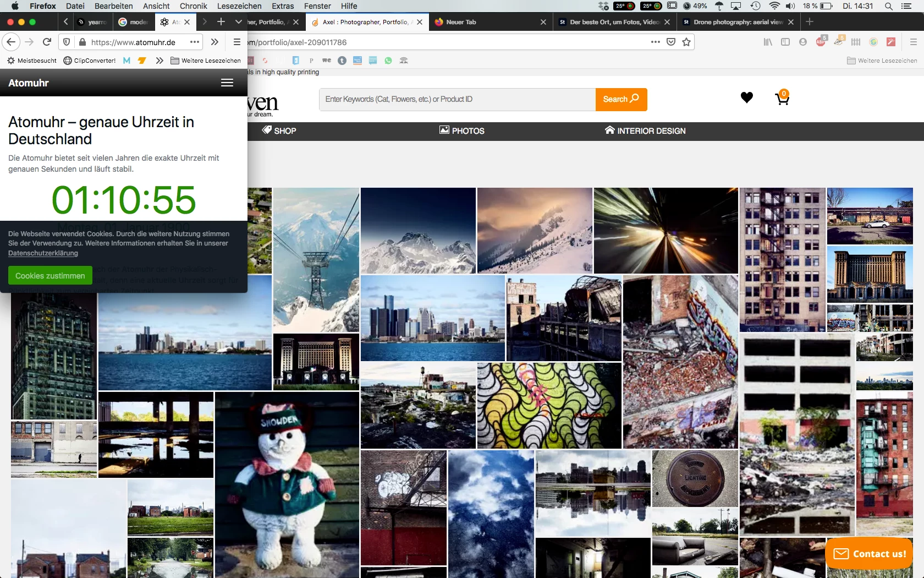Image resolution: width=924 pixels, height=578 pixels.
Task: Open Spotlight search in the menu bar
Action: (x=888, y=6)
